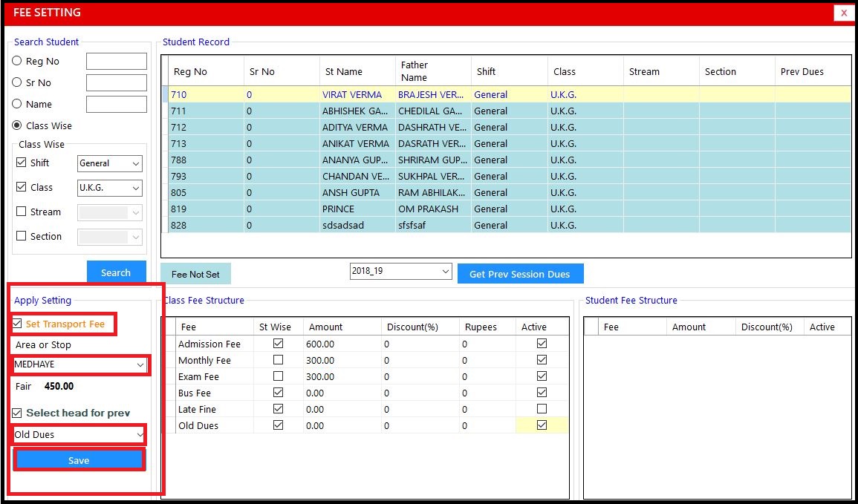This screenshot has width=858, height=504.
Task: Select the student row ABHISHEK GA...
Action: tap(355, 111)
